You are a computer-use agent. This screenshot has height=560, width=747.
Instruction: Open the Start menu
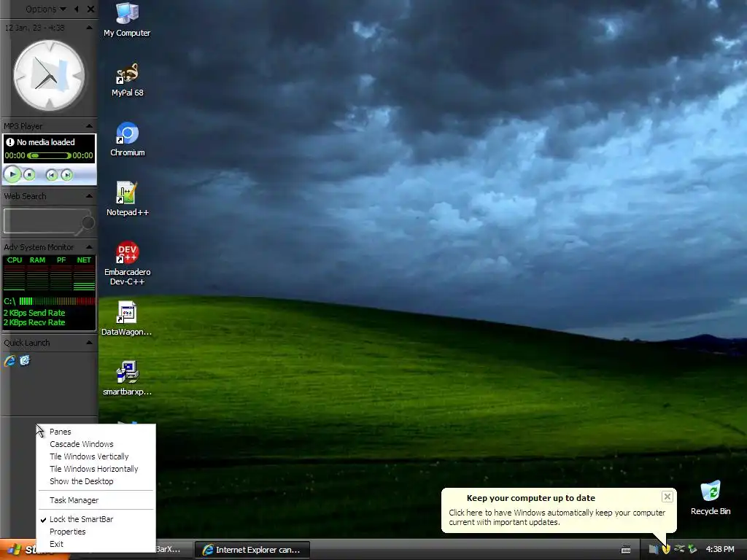click(19, 550)
